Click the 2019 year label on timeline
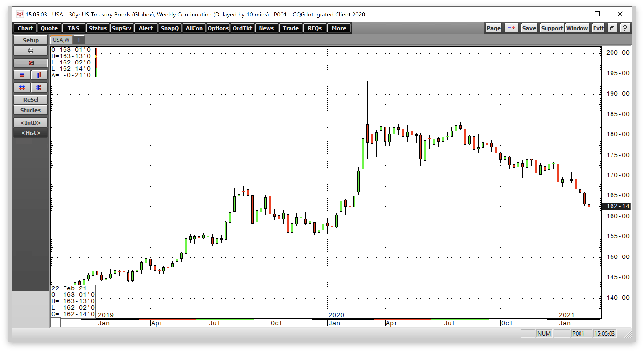Image resolution: width=644 pixels, height=352 pixels. coord(106,315)
